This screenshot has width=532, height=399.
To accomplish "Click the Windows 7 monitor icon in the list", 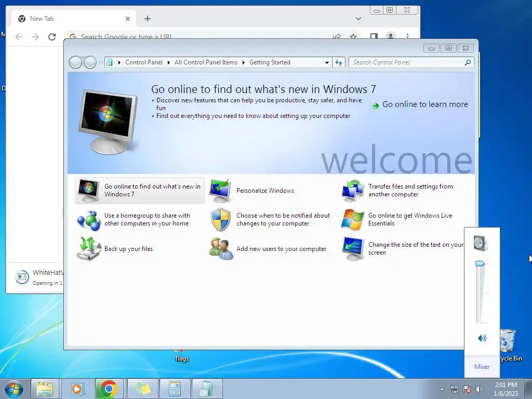I will point(88,191).
